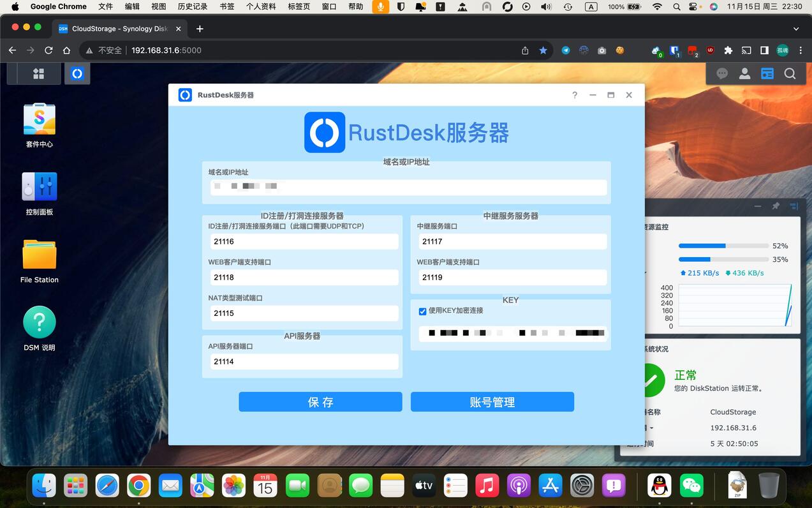
Task: Click the CPU usage bar showing 52%
Action: pyautogui.click(x=723, y=246)
